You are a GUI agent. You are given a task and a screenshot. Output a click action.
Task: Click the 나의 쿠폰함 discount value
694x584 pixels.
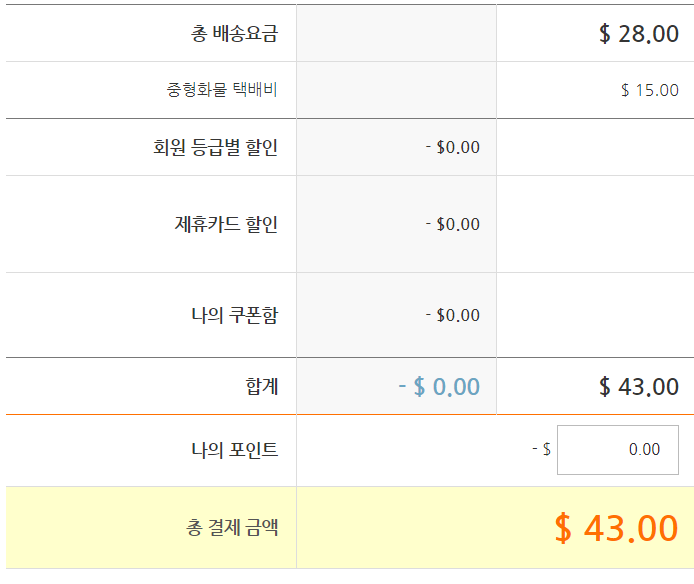pos(452,315)
